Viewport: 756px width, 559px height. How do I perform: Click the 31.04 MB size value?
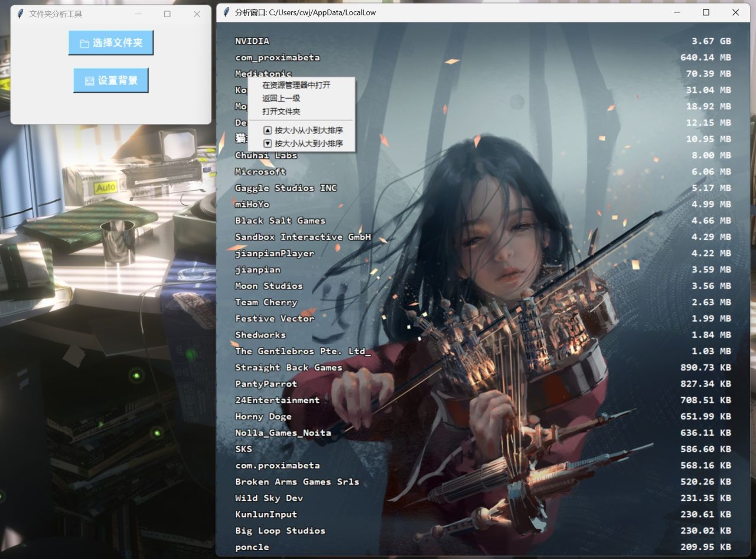708,90
